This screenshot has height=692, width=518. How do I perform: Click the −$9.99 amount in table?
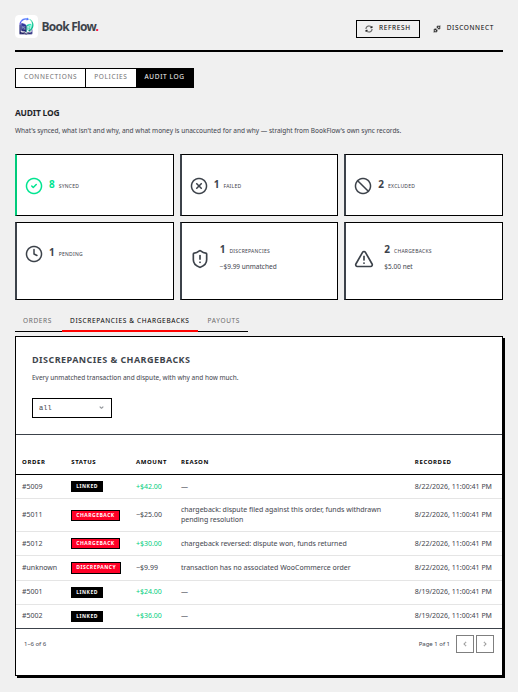(x=147, y=568)
